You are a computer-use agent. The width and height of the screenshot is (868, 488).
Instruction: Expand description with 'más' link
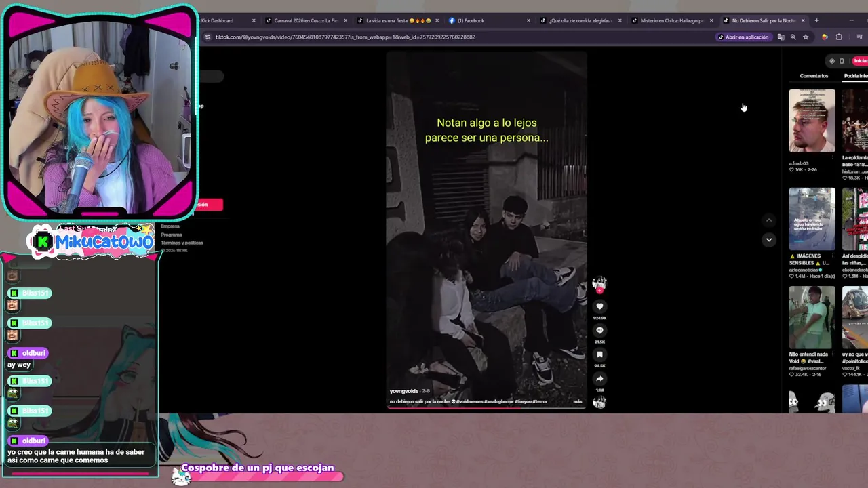[x=577, y=401]
